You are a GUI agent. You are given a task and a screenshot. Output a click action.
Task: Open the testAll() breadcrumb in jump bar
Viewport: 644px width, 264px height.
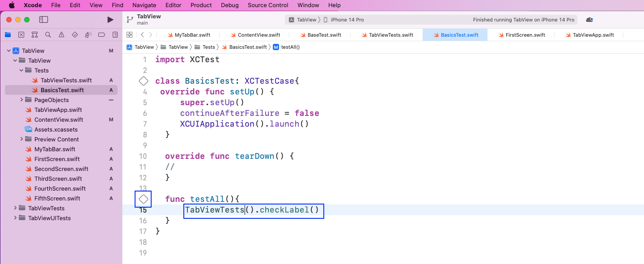(x=286, y=47)
